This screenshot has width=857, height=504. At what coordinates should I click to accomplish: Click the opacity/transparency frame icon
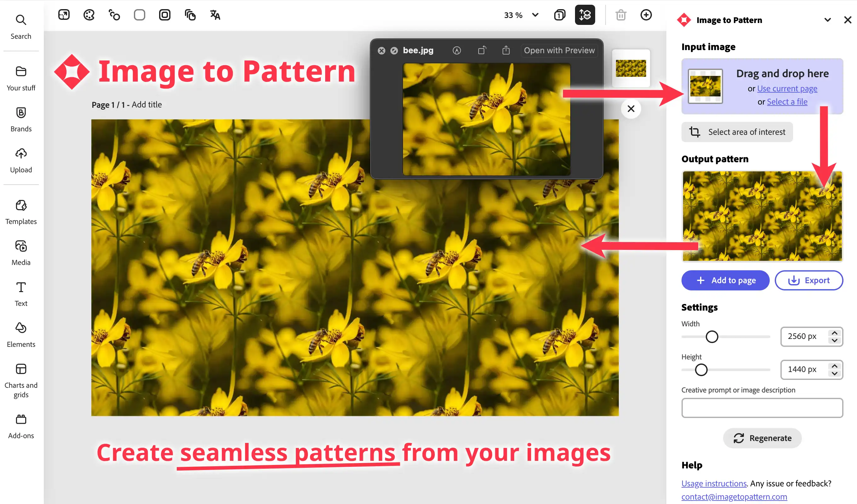point(165,14)
